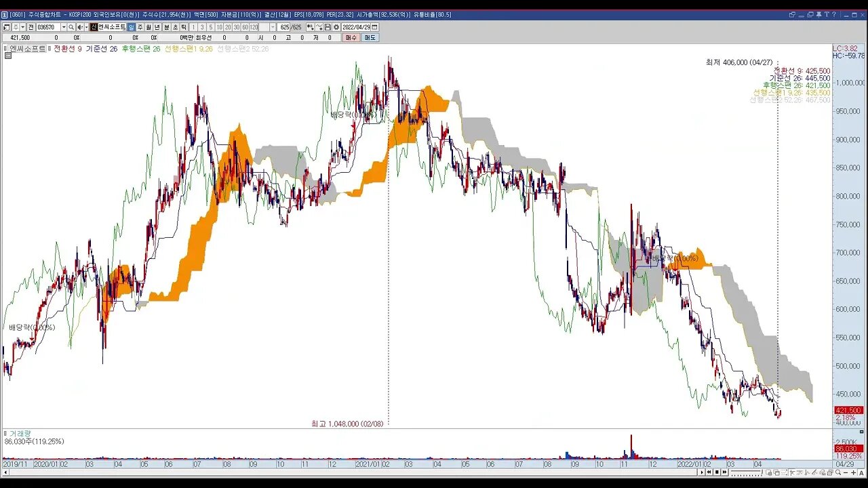The height and width of the screenshot is (488, 868).
Task: Switch to monthly chart period 월
Action: [148, 27]
